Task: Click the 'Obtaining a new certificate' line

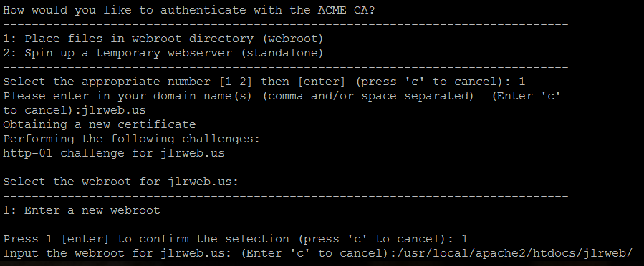Action: [100, 124]
